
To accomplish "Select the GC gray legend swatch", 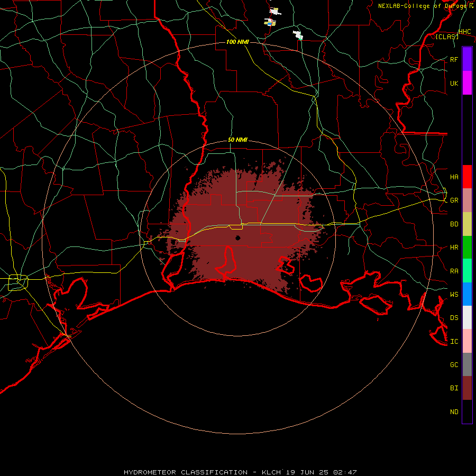I will 467,364.
